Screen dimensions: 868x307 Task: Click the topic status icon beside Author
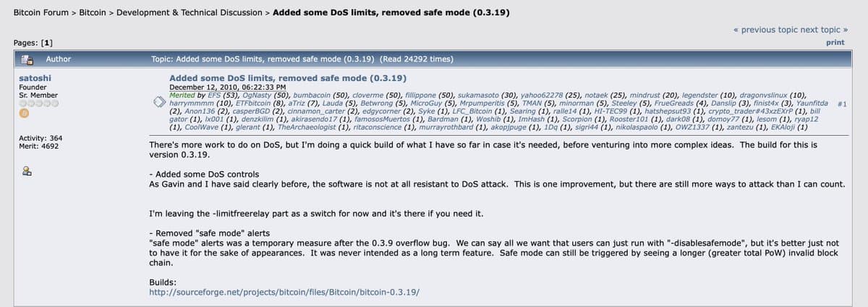click(x=28, y=59)
